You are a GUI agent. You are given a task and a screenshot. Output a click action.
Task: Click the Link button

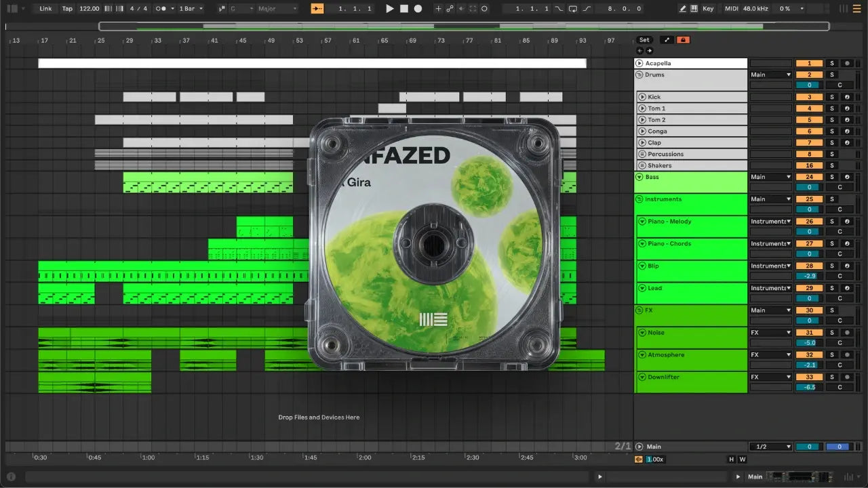45,9
